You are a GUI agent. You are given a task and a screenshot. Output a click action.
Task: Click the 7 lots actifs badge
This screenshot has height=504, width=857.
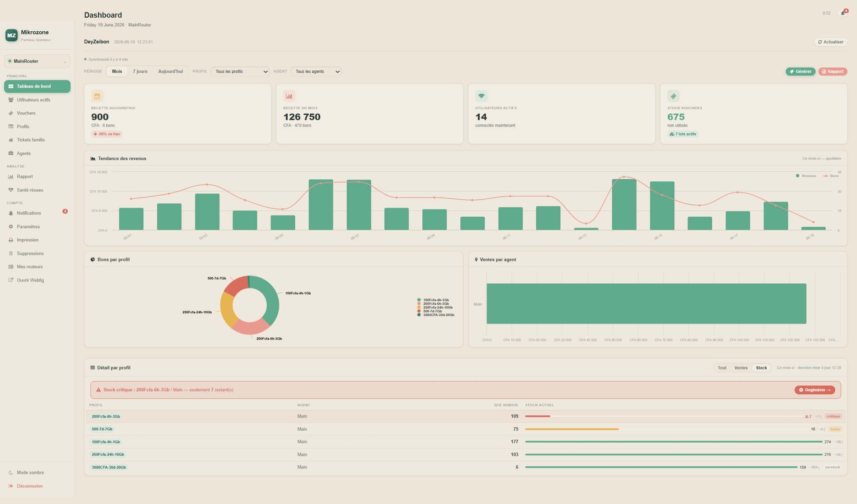(683, 134)
